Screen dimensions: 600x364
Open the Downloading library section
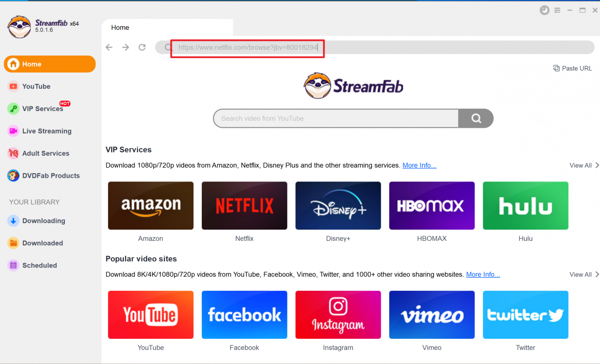50,221
